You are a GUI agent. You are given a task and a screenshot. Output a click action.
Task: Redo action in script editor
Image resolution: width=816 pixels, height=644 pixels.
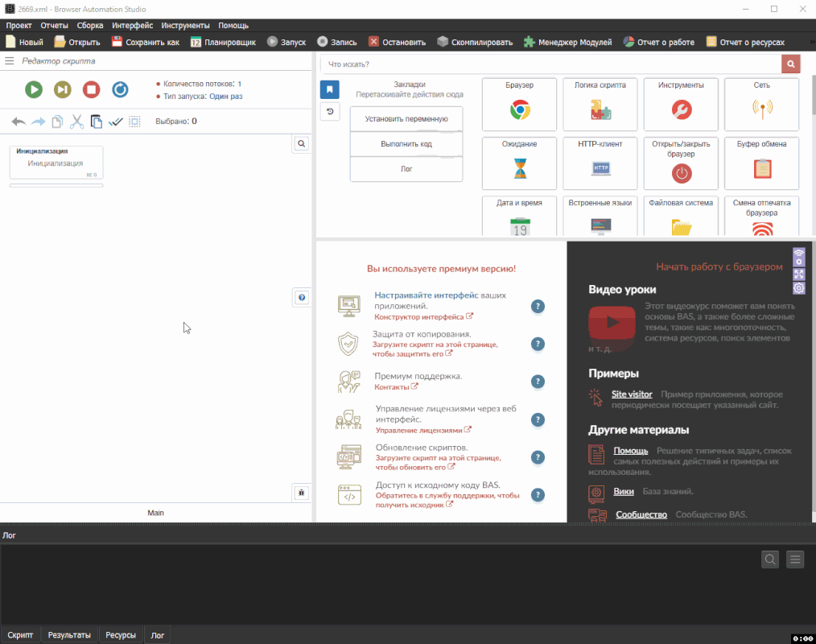tap(38, 122)
